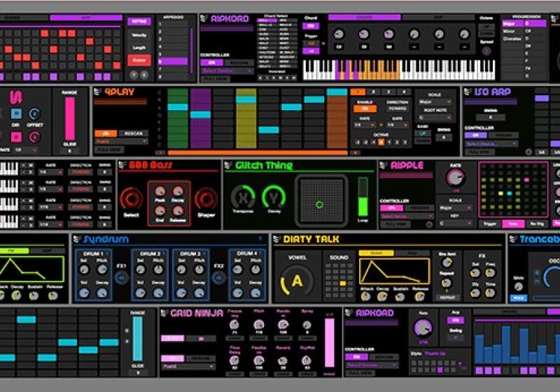Open the 4PLAY Rate dropdown
This screenshot has height=392, width=560.
(x=364, y=125)
